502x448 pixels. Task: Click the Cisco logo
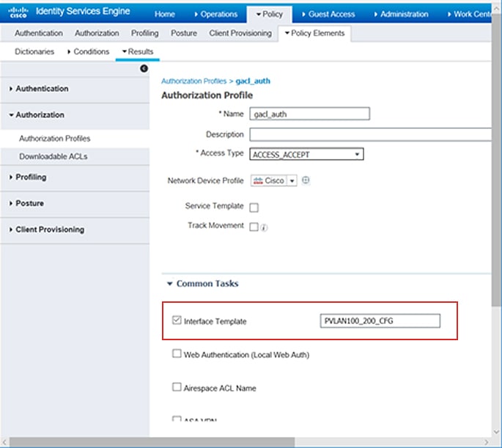18,12
